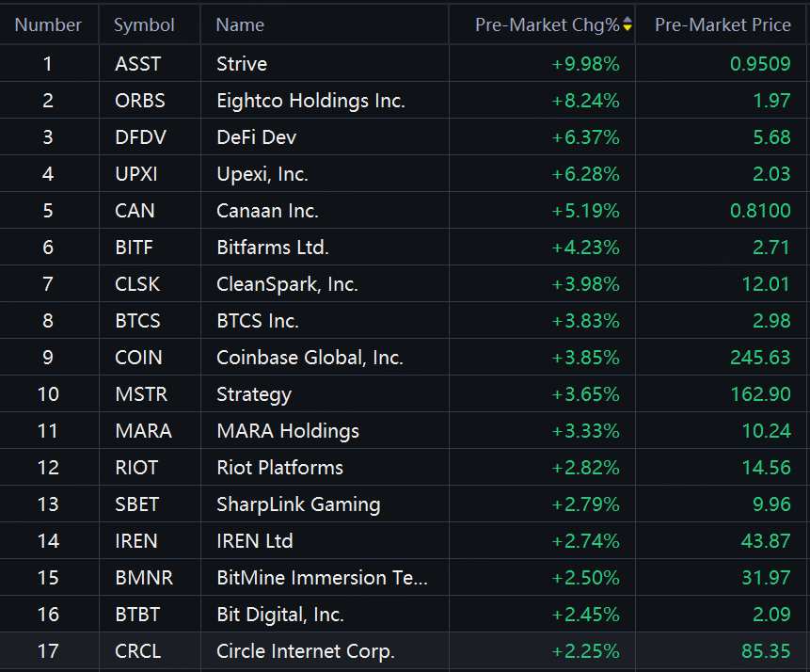Click the Name column header
Image resolution: width=810 pixels, height=672 pixels.
point(240,25)
